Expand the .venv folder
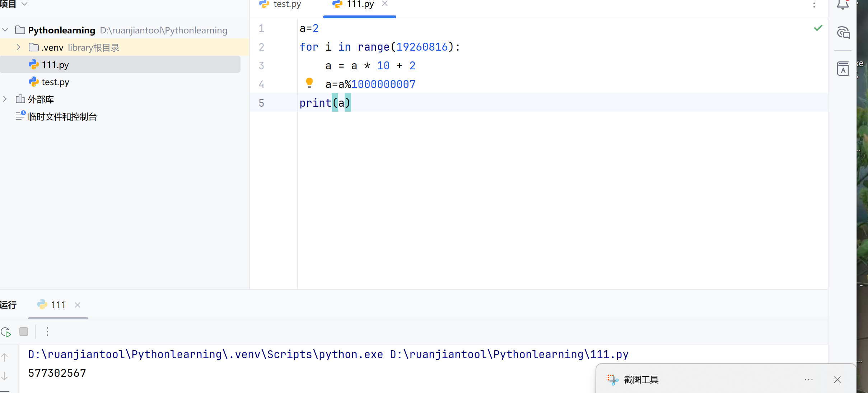868x393 pixels. click(19, 47)
